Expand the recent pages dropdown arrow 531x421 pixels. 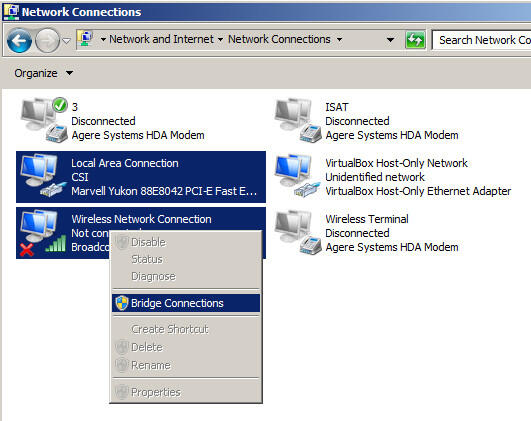[x=67, y=41]
